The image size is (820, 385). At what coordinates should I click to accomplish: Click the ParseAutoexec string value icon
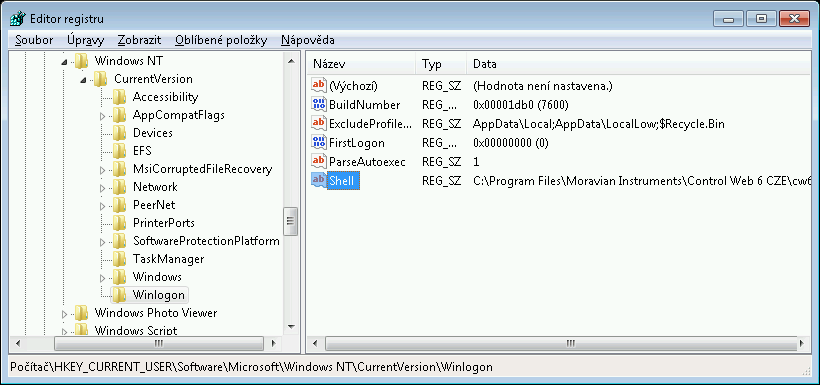tap(318, 161)
